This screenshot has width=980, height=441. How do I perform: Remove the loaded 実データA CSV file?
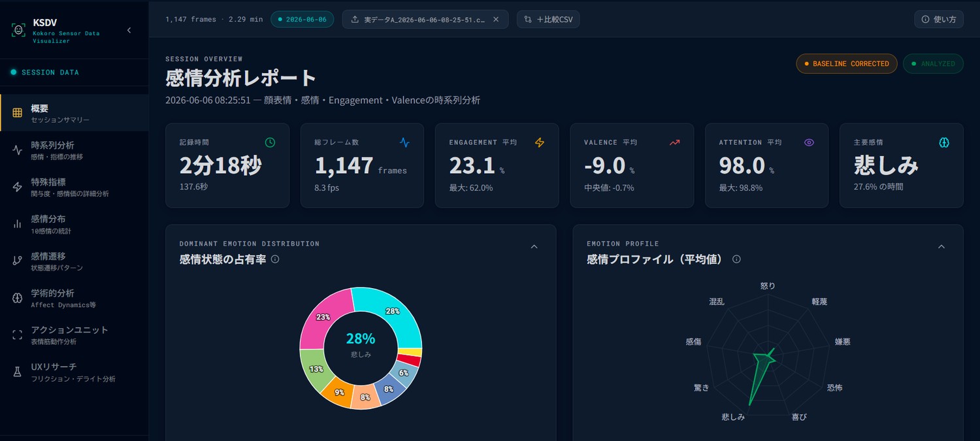496,19
